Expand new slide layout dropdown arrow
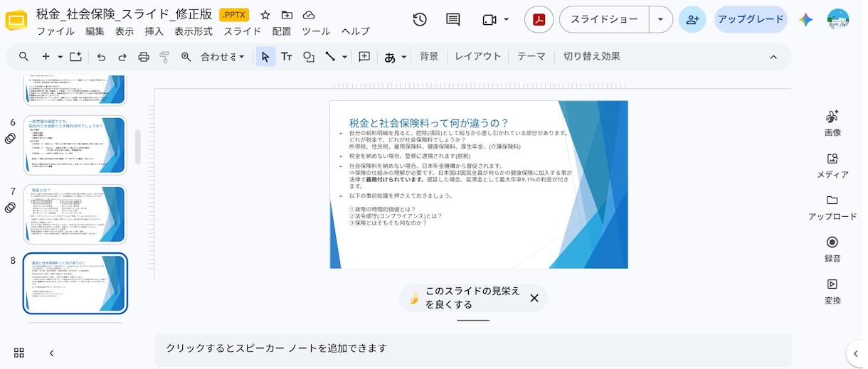This screenshot has width=868, height=369. 60,57
